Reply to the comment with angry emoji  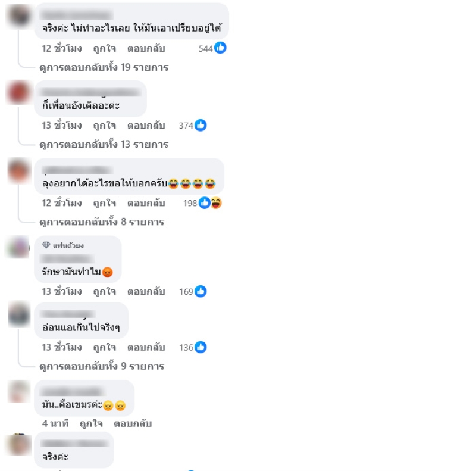(x=146, y=291)
